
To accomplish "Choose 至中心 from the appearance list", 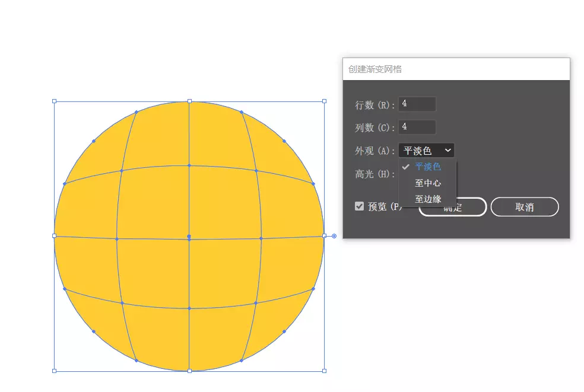I will pyautogui.click(x=427, y=183).
